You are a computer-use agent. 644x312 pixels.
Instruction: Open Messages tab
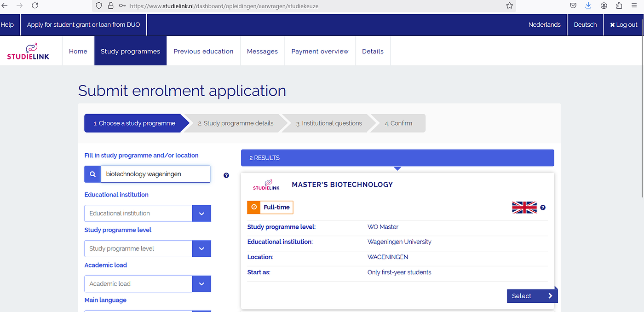click(x=262, y=51)
